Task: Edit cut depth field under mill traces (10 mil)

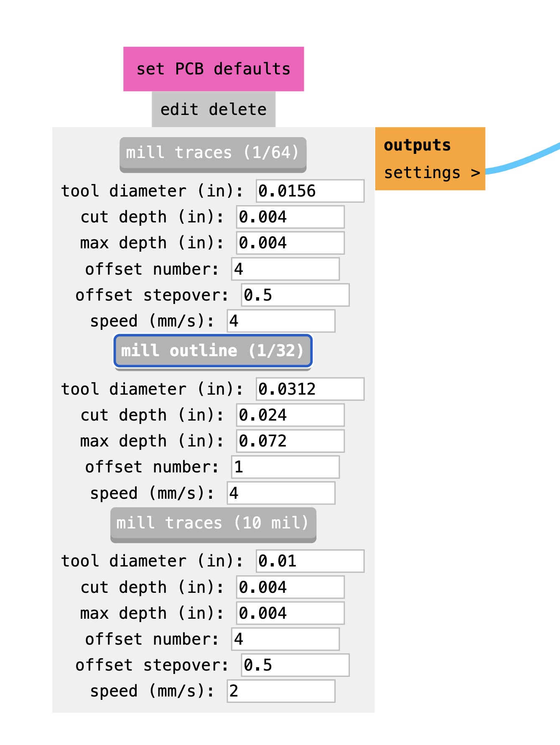Action: point(290,587)
